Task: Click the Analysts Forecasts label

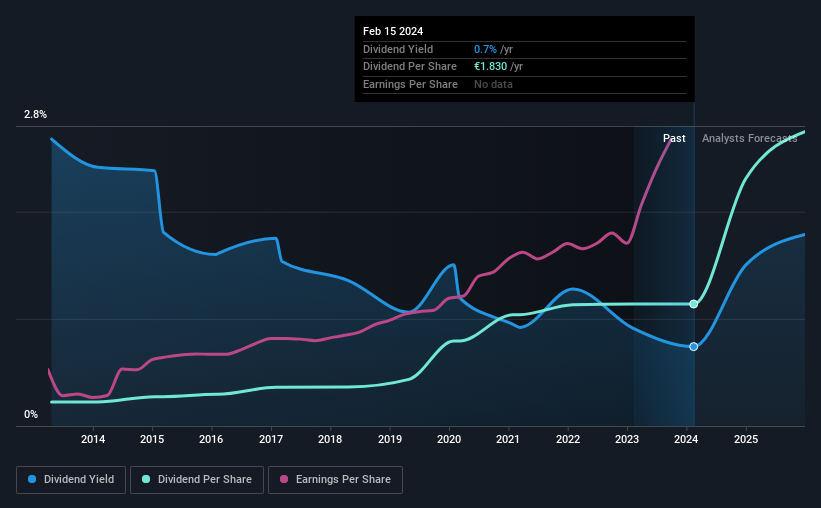Action: (749, 138)
